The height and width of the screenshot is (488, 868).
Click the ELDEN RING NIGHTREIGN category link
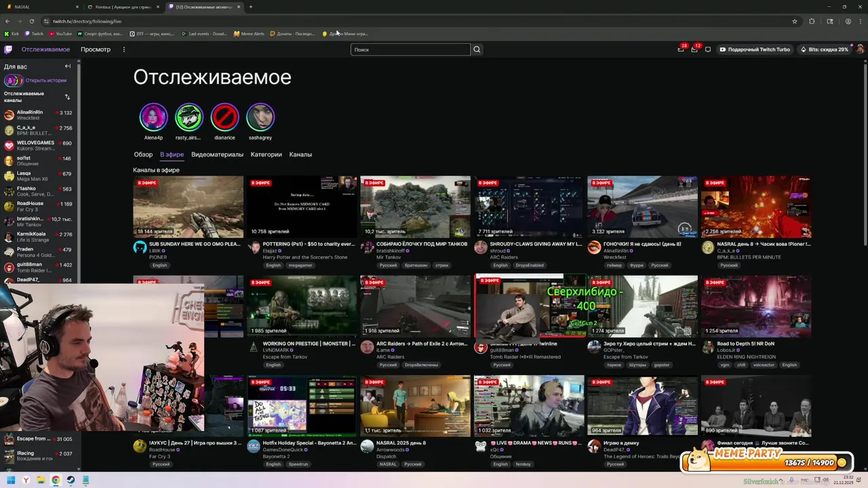coord(747,357)
